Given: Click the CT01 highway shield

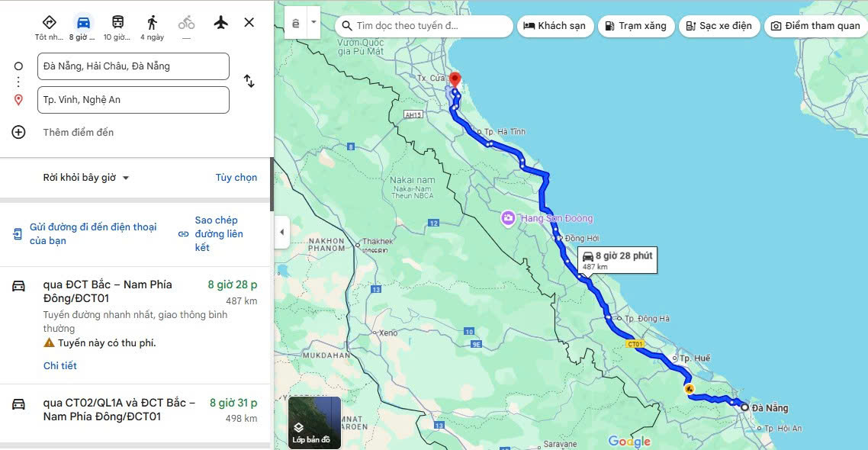Looking at the screenshot, I should 635,344.
